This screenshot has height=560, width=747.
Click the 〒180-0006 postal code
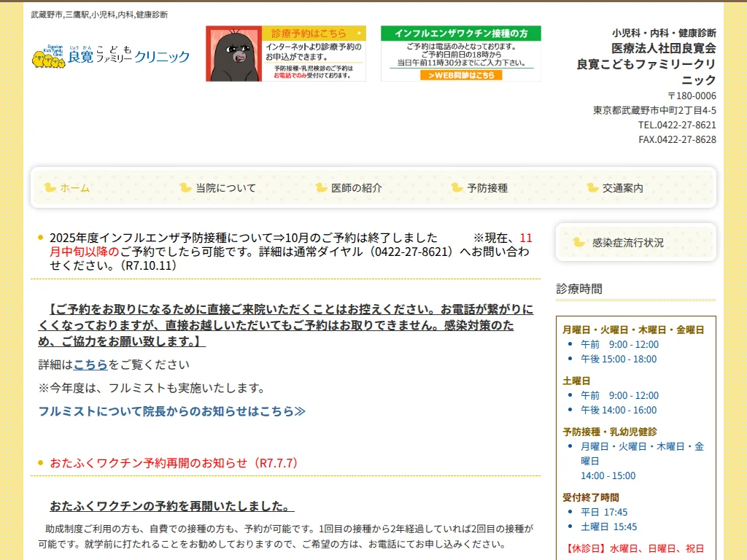(x=692, y=96)
